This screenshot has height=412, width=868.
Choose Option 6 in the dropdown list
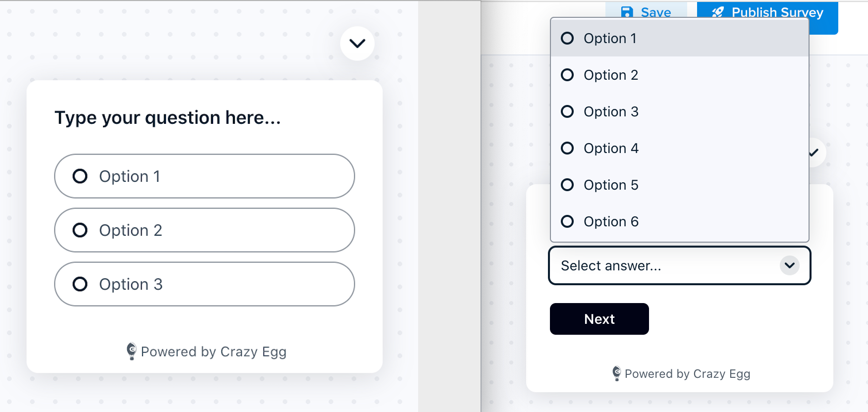pos(680,221)
